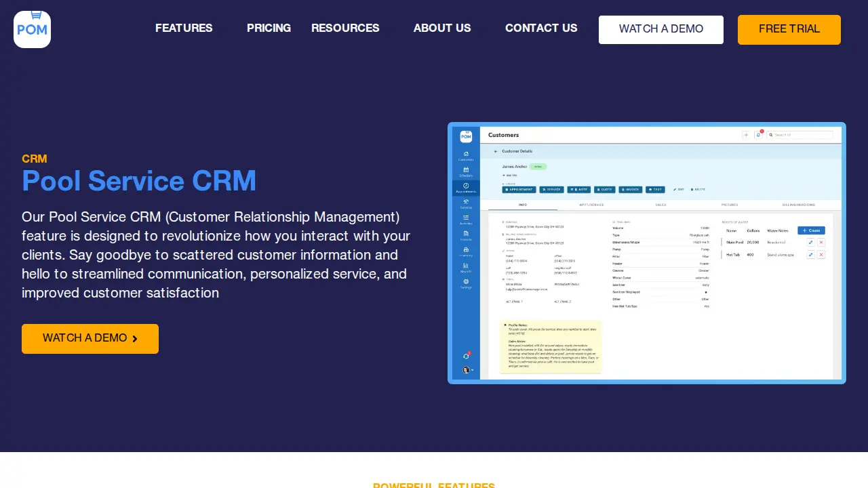Click the search field in the screenshot

coord(800,135)
